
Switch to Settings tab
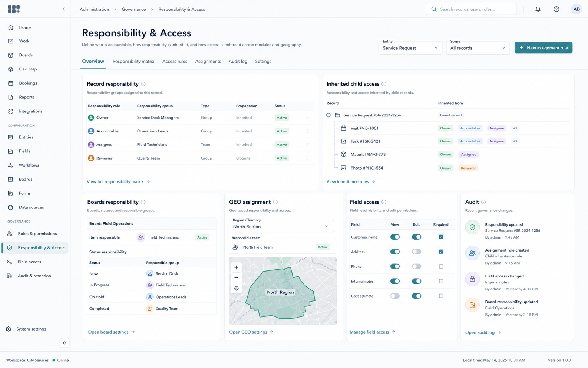click(x=263, y=62)
